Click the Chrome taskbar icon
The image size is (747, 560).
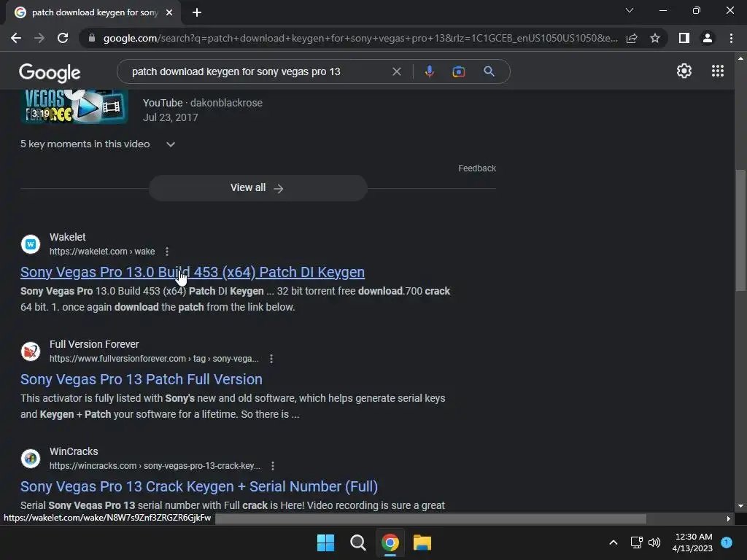point(390,542)
